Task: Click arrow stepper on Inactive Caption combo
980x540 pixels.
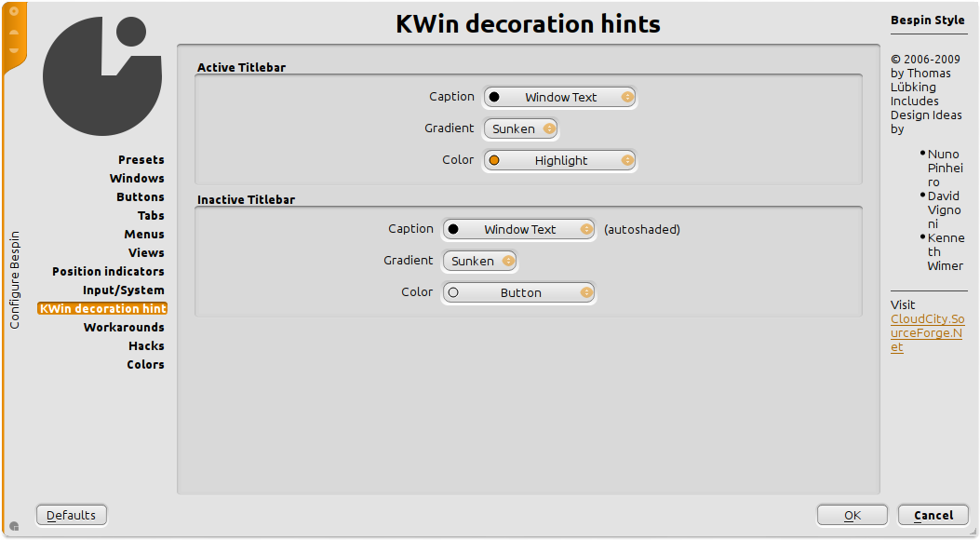Action: 585,229
